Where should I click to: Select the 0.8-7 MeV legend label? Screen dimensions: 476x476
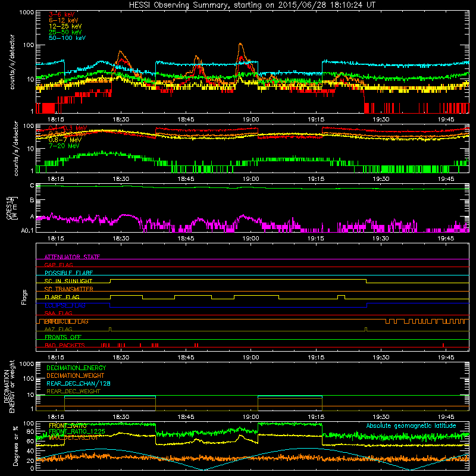point(65,140)
